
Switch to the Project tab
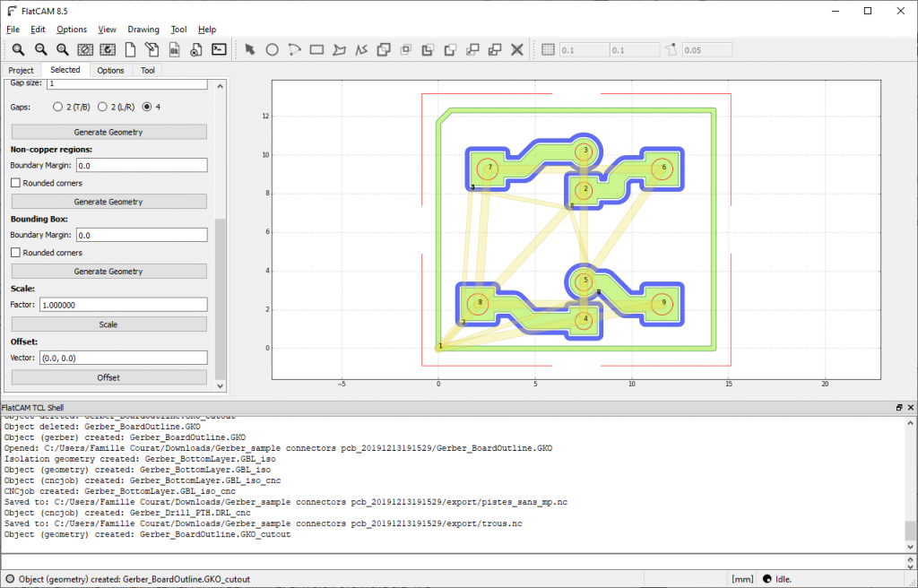[22, 70]
